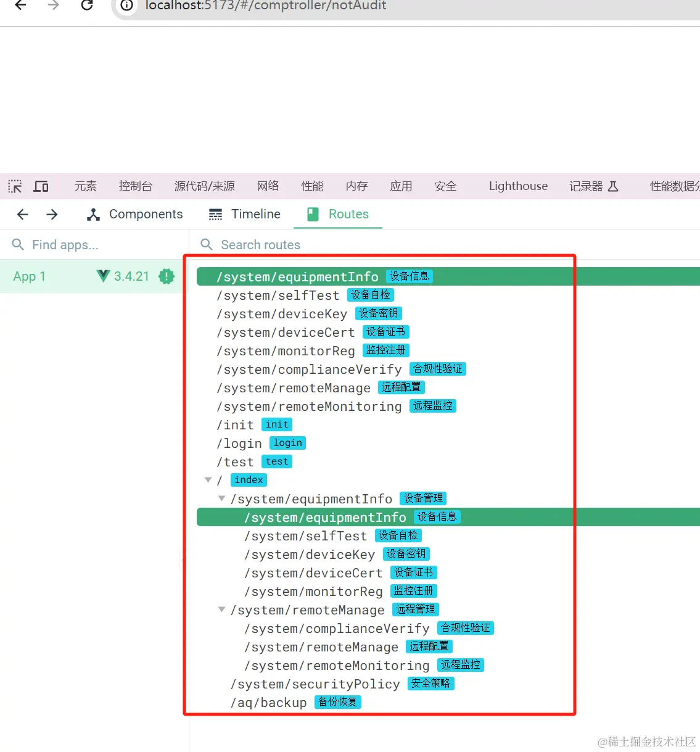Click the green warning badge on App 1

point(167,276)
